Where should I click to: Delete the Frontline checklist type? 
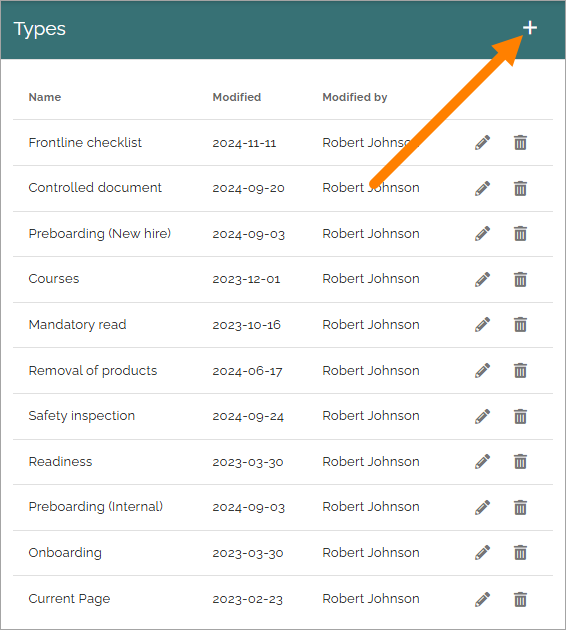tap(520, 143)
